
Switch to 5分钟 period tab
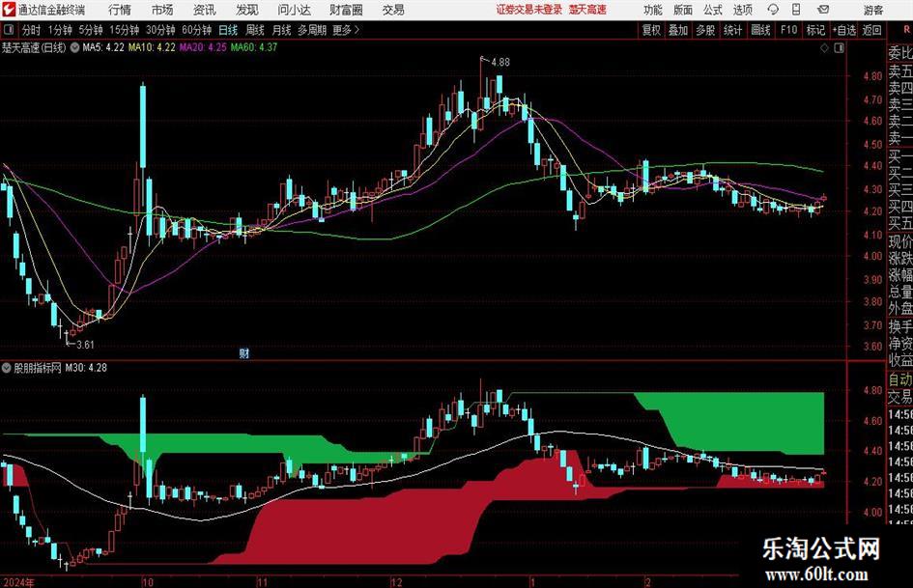tap(90, 30)
